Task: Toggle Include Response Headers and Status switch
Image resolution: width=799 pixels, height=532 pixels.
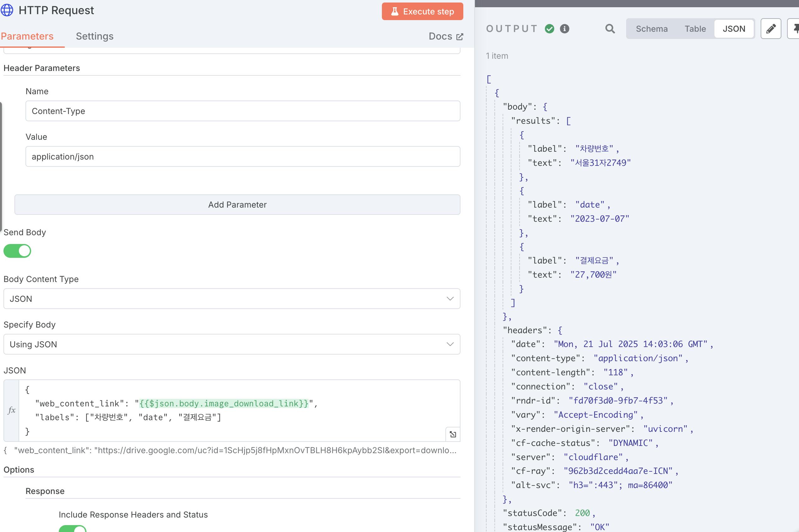Action: (x=73, y=529)
